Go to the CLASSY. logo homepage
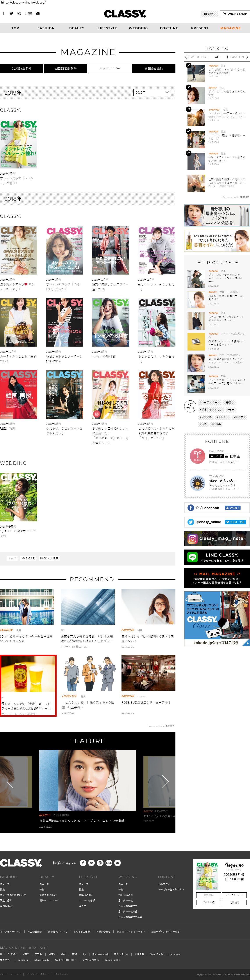 (125, 14)
